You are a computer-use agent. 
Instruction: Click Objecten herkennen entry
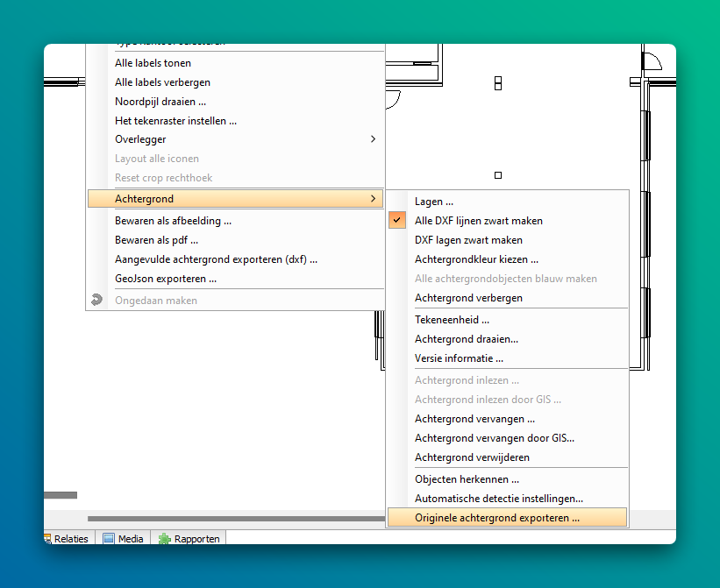coord(467,479)
